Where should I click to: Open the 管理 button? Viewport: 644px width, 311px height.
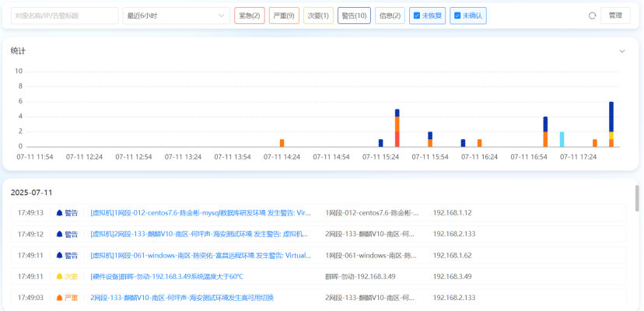tap(615, 16)
